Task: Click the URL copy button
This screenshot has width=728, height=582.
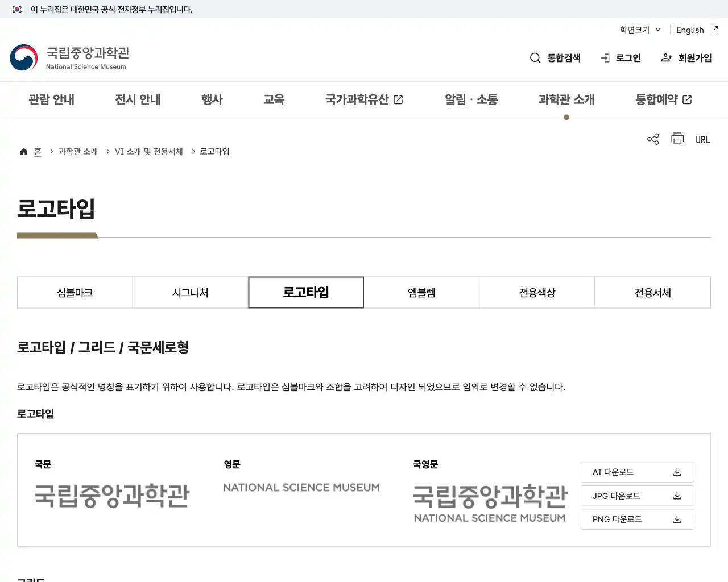Action: [x=702, y=139]
